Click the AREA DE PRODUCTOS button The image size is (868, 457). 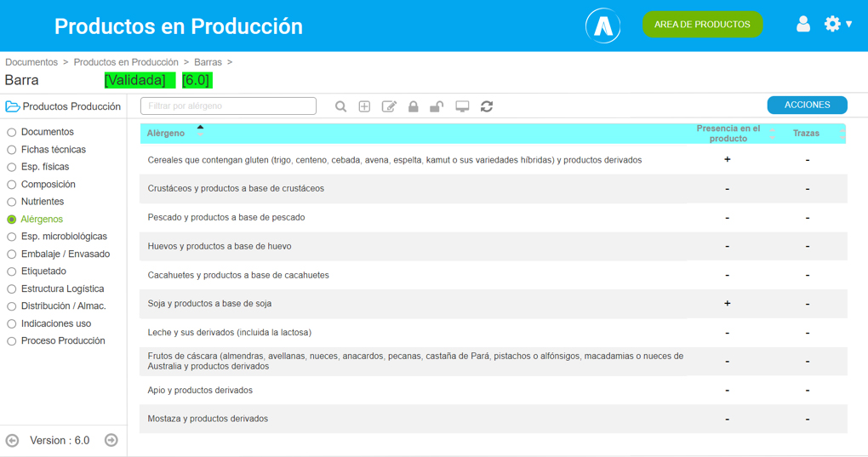click(x=702, y=25)
